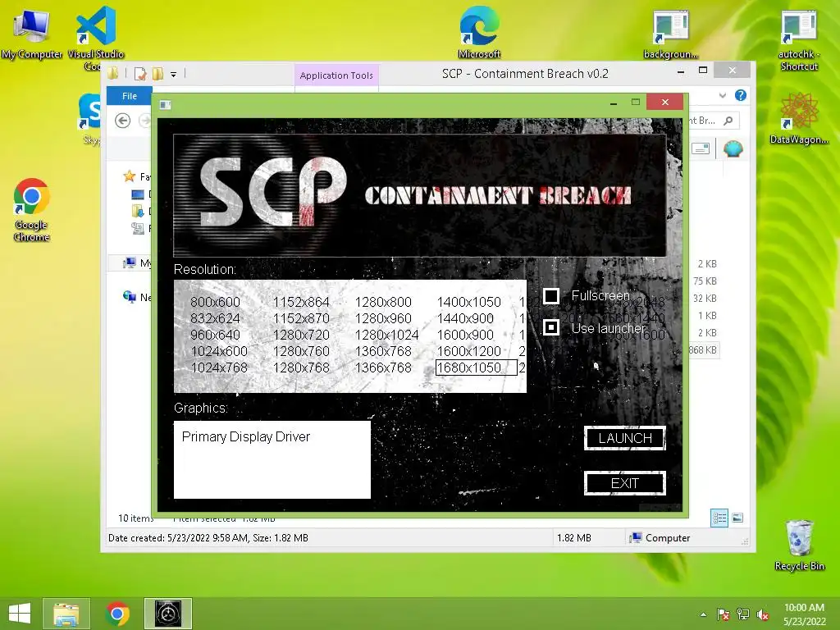This screenshot has height=630, width=840.
Task: Select 1600x1200 resolution
Action: tap(468, 351)
